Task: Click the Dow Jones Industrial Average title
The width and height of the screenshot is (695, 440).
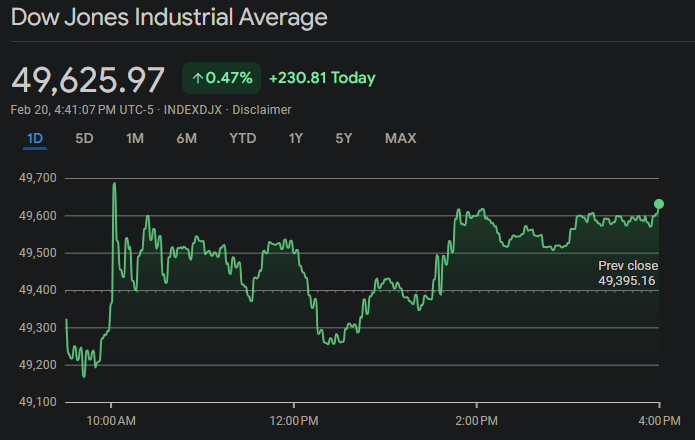Action: [169, 18]
